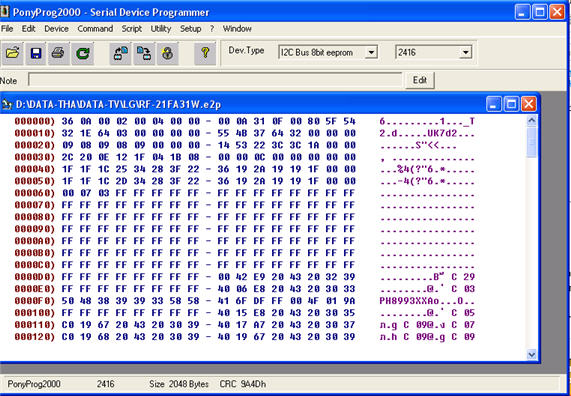
Task: Print the buffer with printer icon
Action: [x=58, y=54]
